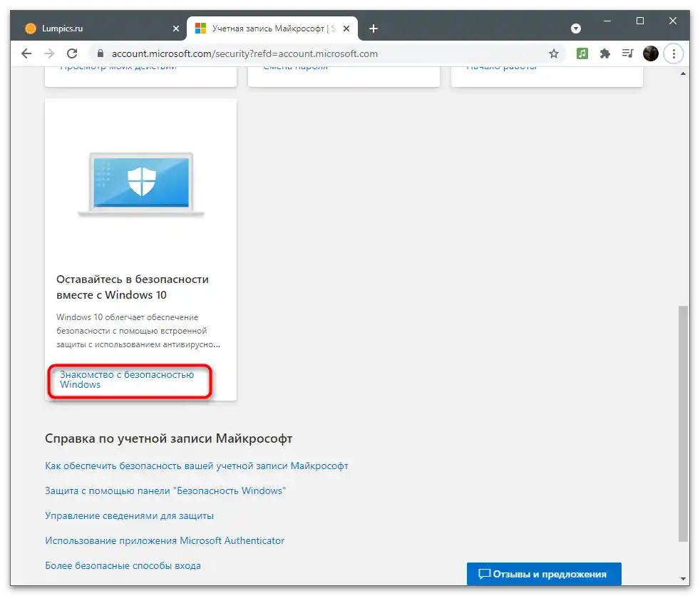
Task: Open the media control playlist icon
Action: coord(628,53)
